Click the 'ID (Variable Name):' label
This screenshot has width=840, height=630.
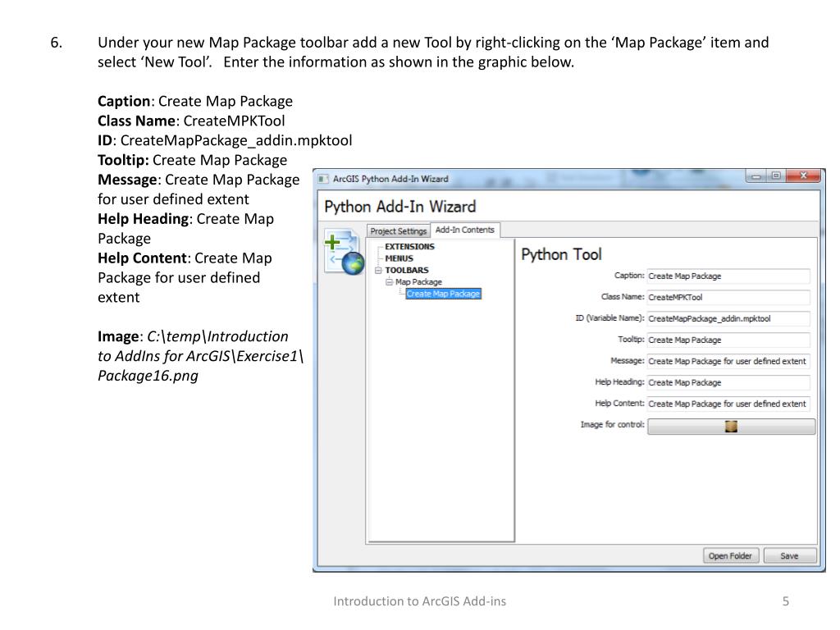click(609, 318)
